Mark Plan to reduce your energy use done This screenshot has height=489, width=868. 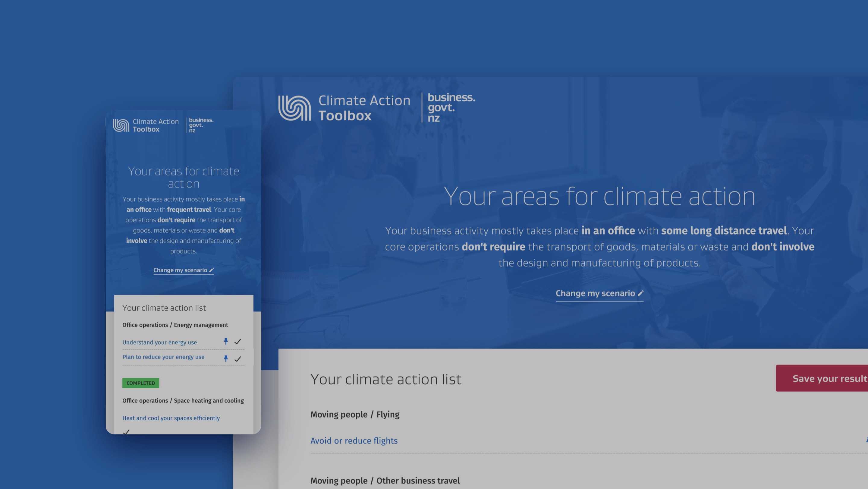click(237, 359)
